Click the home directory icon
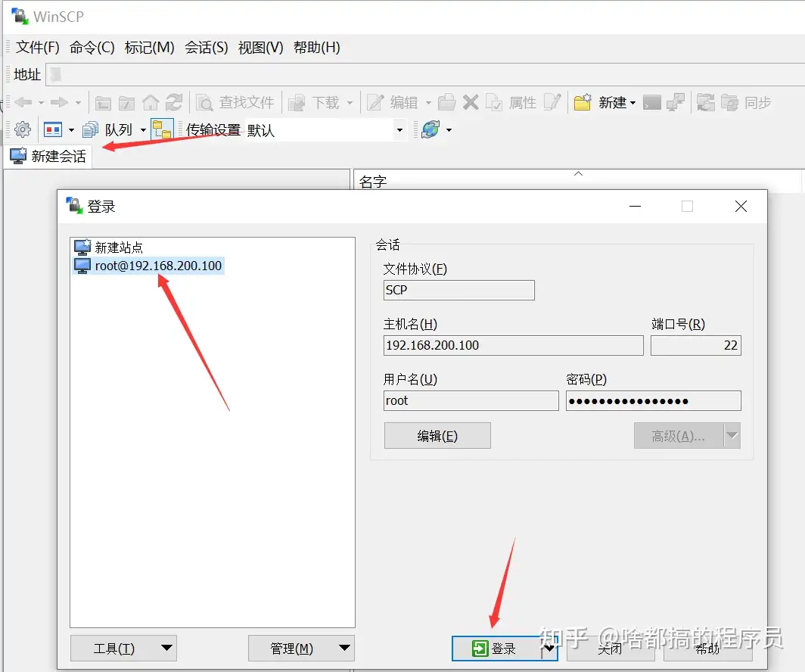Viewport: 805px width, 672px height. [x=151, y=103]
